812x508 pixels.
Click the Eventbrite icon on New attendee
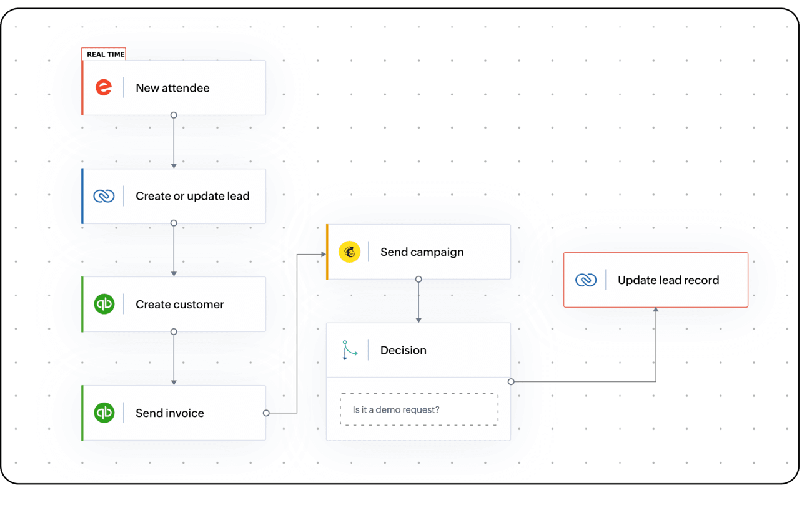click(104, 87)
